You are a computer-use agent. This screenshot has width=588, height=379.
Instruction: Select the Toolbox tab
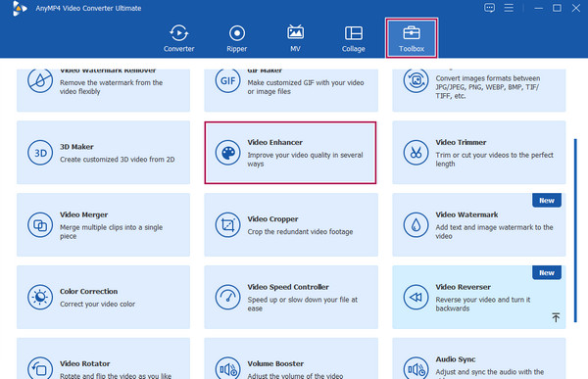pyautogui.click(x=412, y=38)
